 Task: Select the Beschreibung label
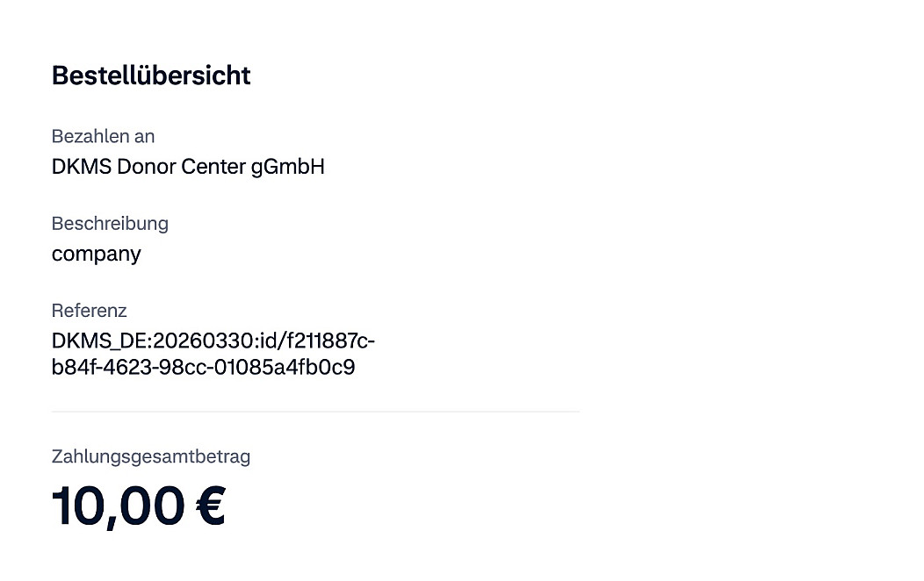110,224
